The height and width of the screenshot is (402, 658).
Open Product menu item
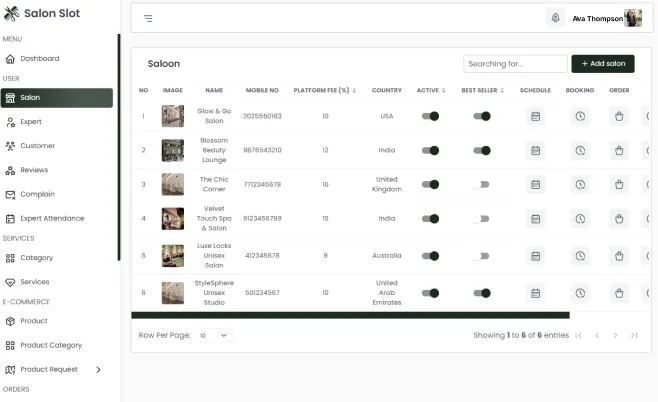pyautogui.click(x=57, y=321)
